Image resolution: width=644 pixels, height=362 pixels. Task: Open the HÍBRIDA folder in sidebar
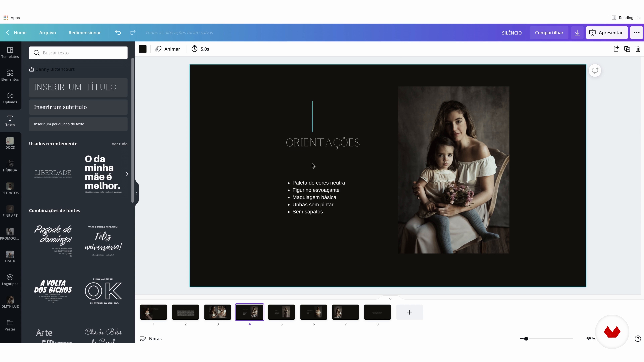[10, 166]
